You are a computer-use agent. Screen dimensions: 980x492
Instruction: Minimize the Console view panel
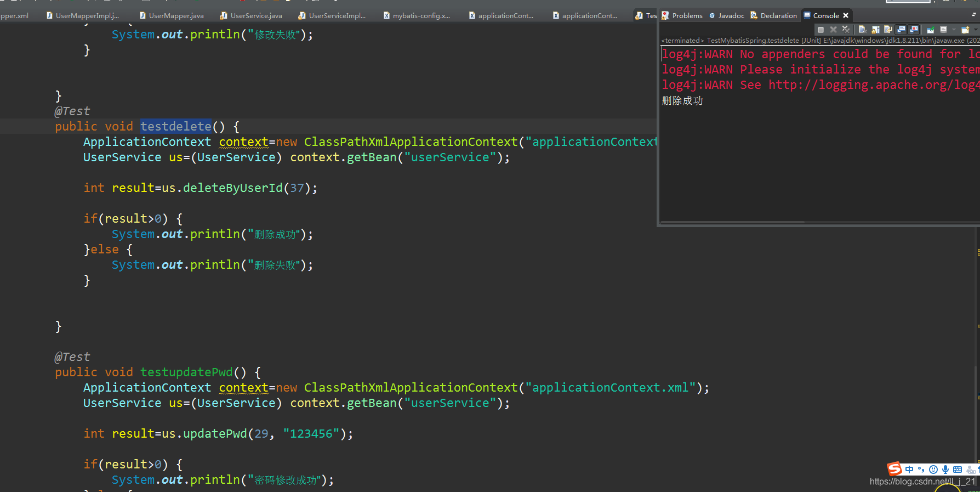pyautogui.click(x=973, y=15)
